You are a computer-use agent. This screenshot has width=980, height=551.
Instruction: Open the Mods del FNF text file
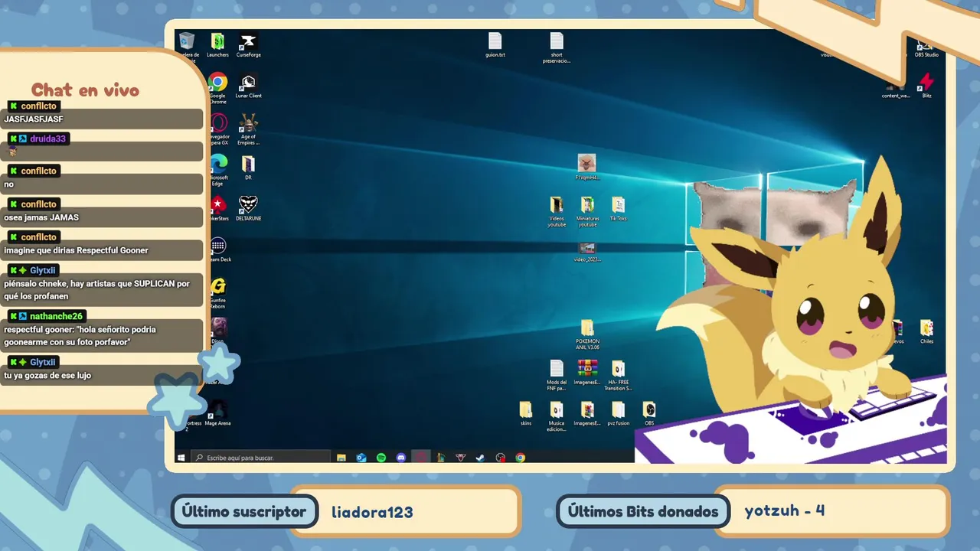pos(557,375)
